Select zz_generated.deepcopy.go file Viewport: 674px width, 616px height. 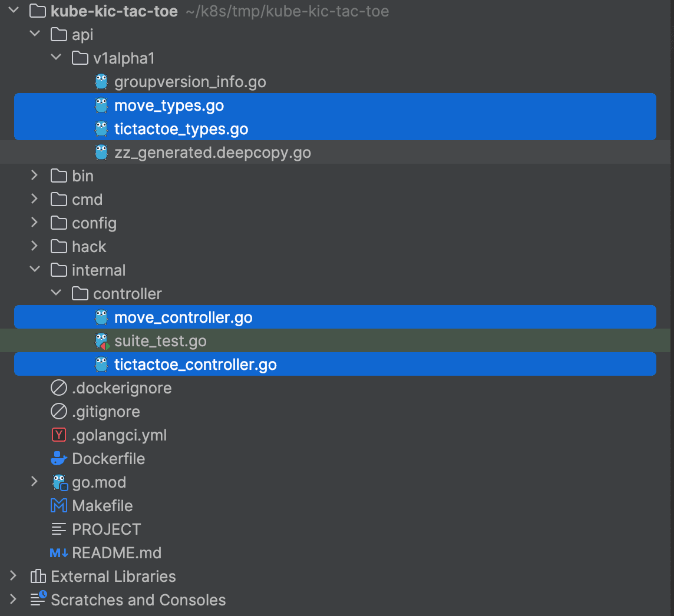coord(213,153)
